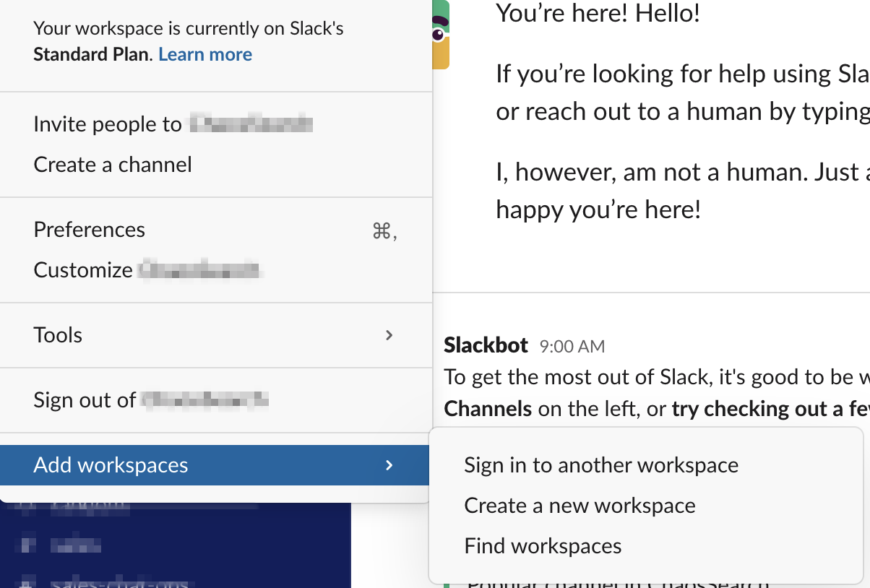Open the Tools submenu
Image resolution: width=870 pixels, height=588 pixels.
(216, 335)
